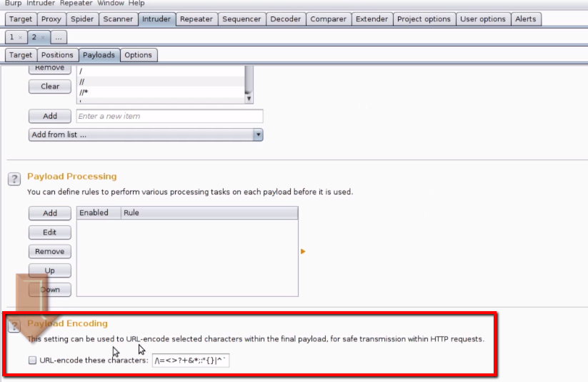588x382 pixels.
Task: Switch to the Proxy tab
Action: (51, 19)
